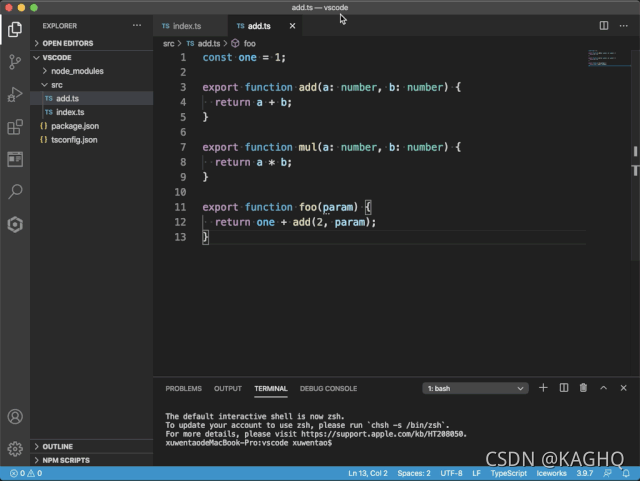This screenshot has width=640, height=481.
Task: Expand the NPM SCRIPTS section
Action: (x=92, y=460)
